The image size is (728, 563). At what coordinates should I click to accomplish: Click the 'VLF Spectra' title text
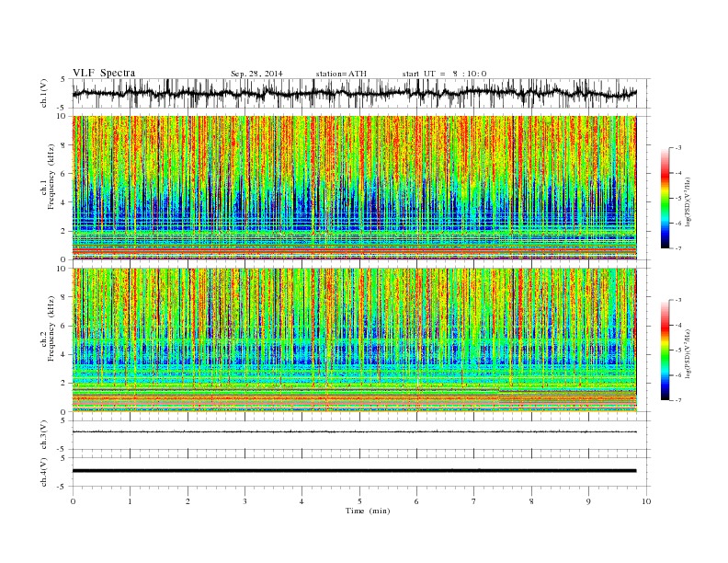[x=104, y=73]
